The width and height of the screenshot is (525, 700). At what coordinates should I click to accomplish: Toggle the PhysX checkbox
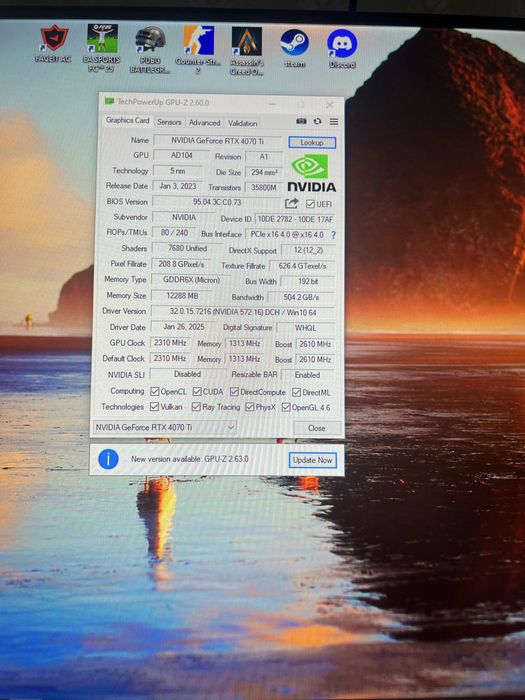250,407
